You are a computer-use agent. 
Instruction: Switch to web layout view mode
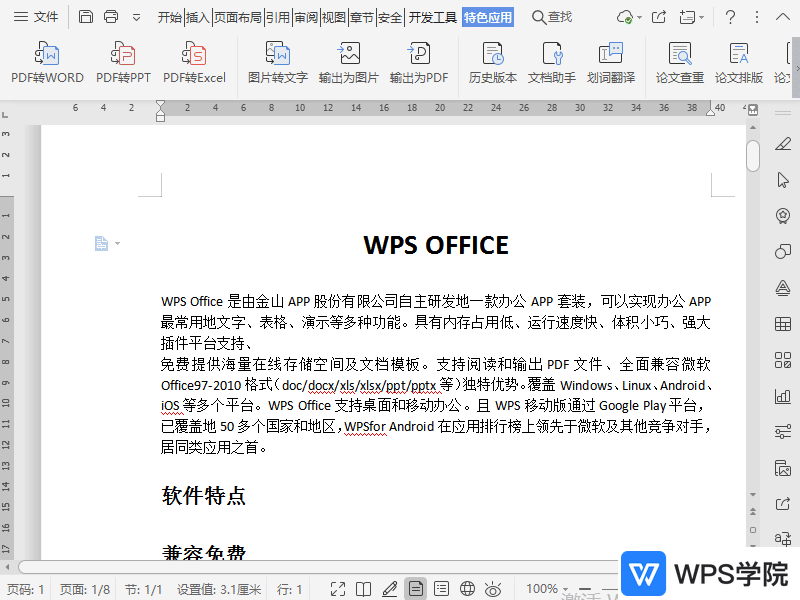click(466, 589)
